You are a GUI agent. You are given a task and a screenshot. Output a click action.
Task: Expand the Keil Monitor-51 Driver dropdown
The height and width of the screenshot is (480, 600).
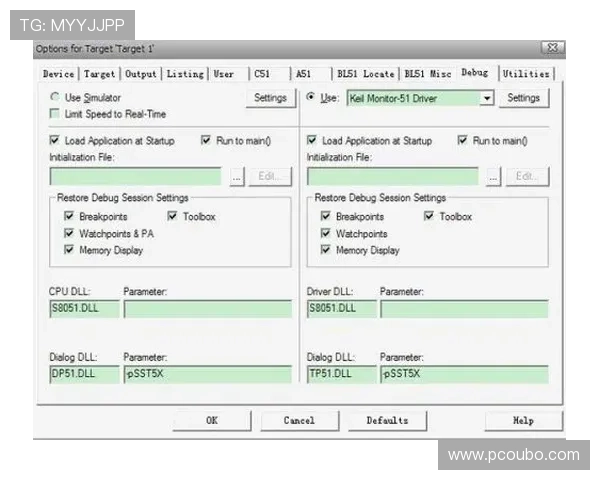point(487,98)
